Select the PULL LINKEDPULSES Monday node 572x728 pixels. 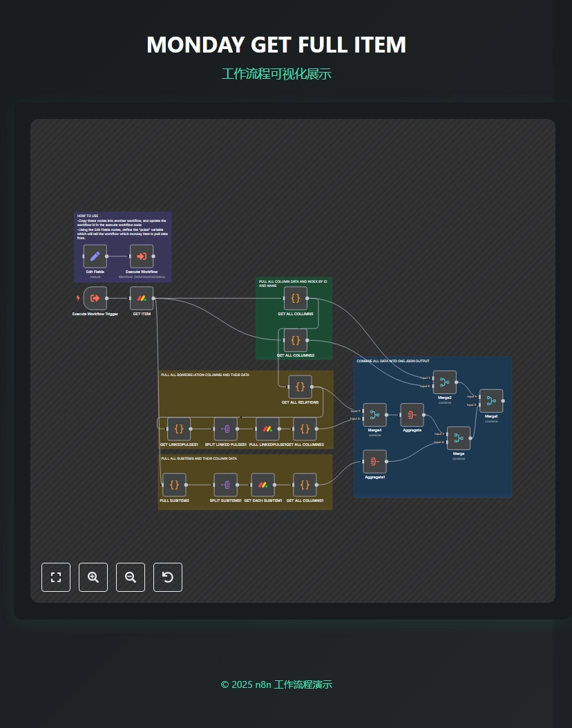268,429
